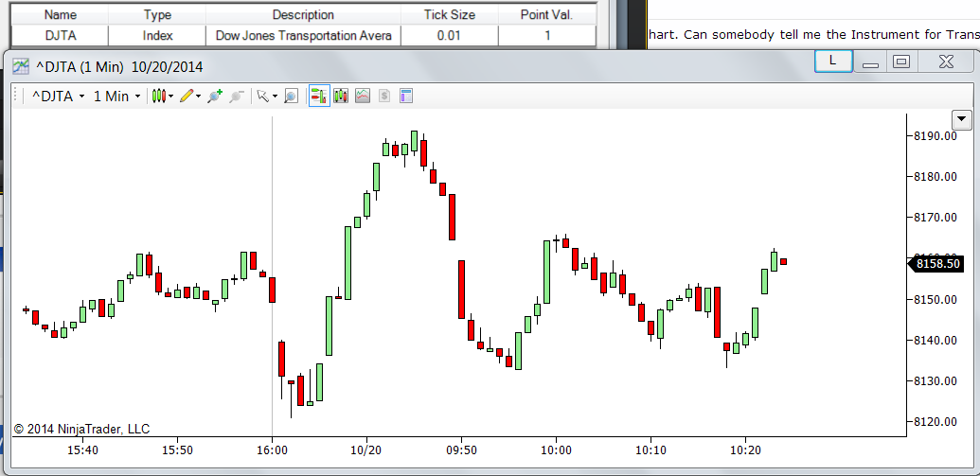Click the zoom in magnifier icon
The height and width of the screenshot is (476, 980).
[215, 97]
